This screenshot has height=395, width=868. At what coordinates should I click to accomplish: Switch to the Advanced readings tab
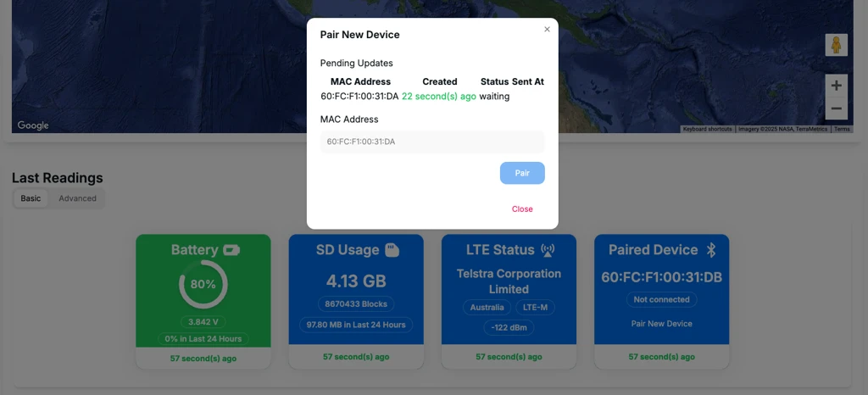pyautogui.click(x=77, y=198)
